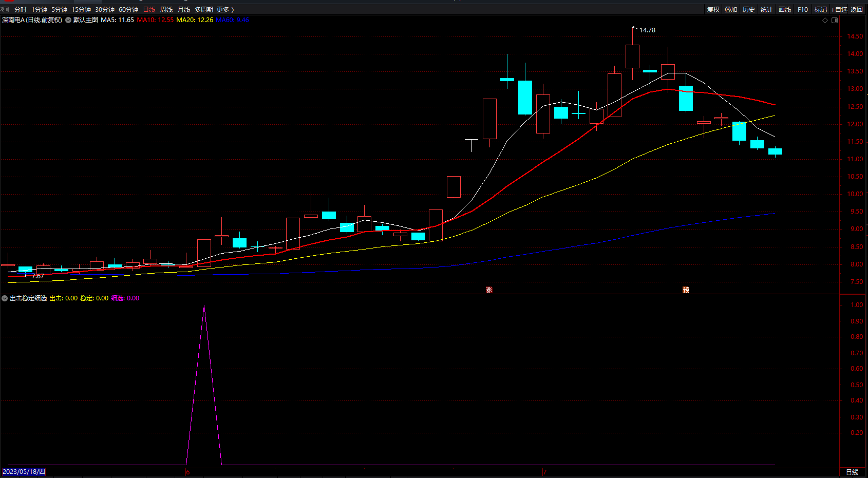This screenshot has height=478, width=868.
Task: Activate the 画线 drawing tool
Action: click(x=785, y=10)
